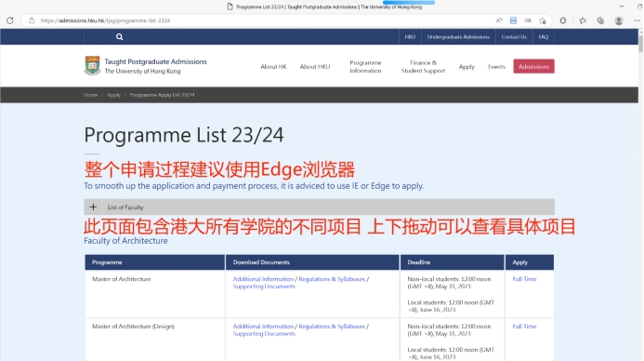Click the browser refresh icon
Image resolution: width=644 pixels, height=361 pixels.
coord(10,20)
